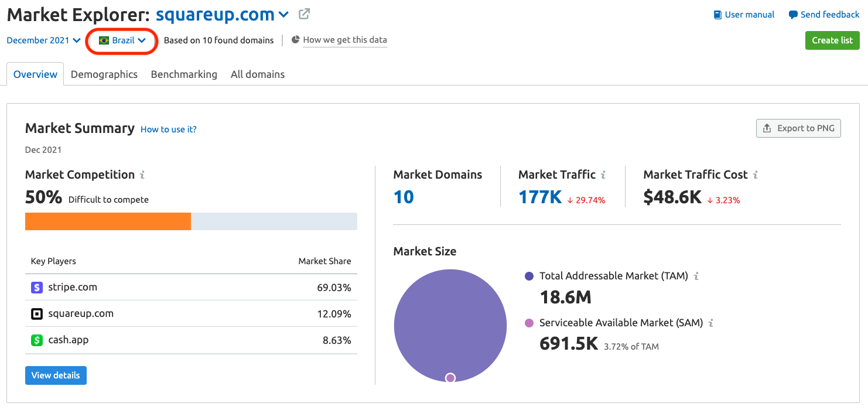
Task: Click the cash.app key player name
Action: pos(69,340)
